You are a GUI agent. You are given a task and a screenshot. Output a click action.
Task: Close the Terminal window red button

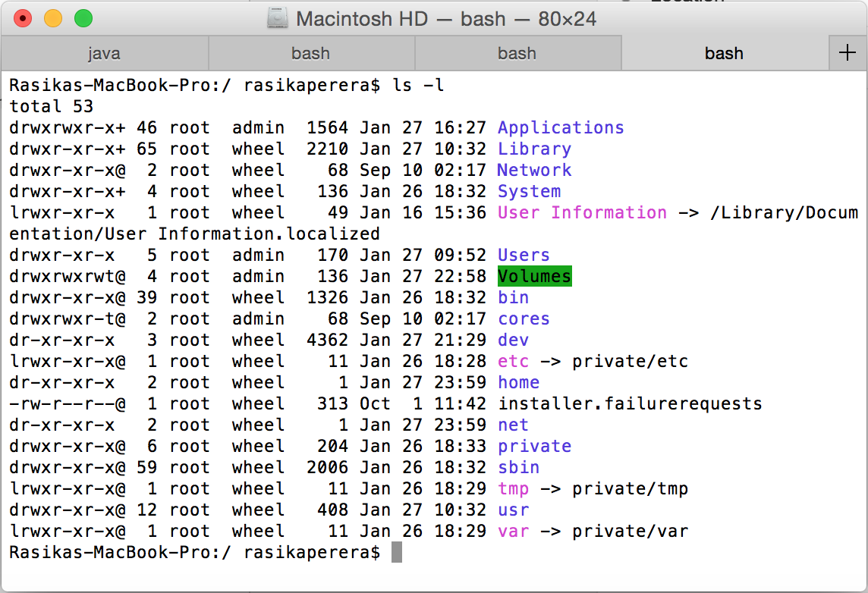(x=23, y=18)
